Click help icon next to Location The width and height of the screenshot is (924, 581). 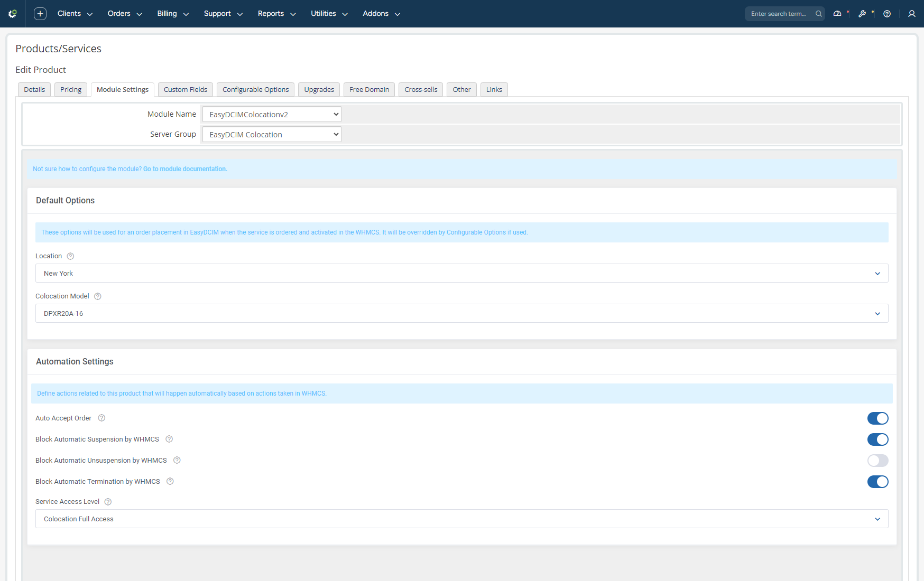(x=70, y=256)
